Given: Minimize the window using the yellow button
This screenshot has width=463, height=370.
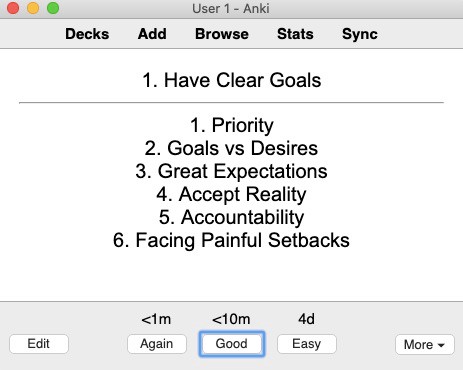Looking at the screenshot, I should 33,8.
